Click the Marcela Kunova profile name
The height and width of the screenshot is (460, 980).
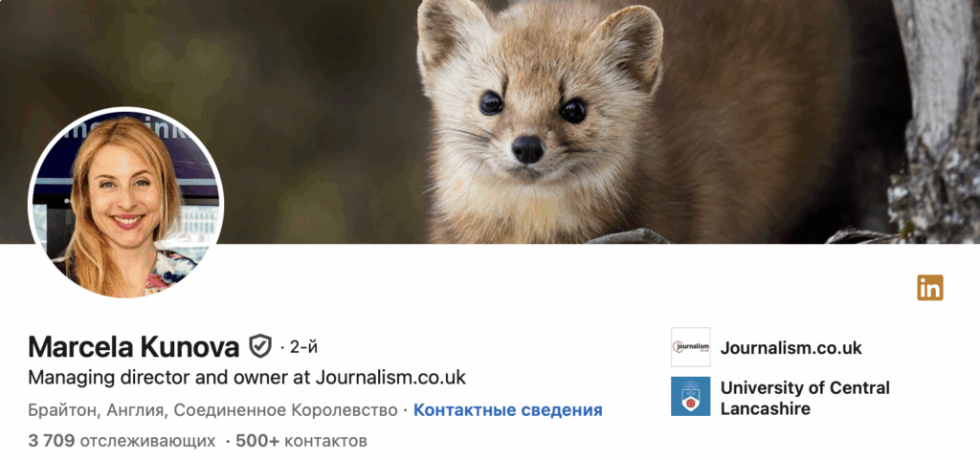[x=134, y=347]
